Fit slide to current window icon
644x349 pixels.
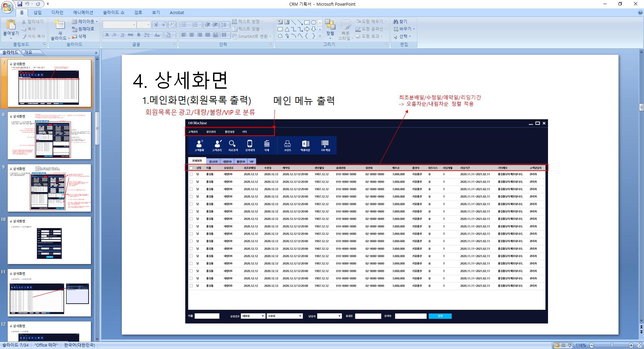coord(639,345)
